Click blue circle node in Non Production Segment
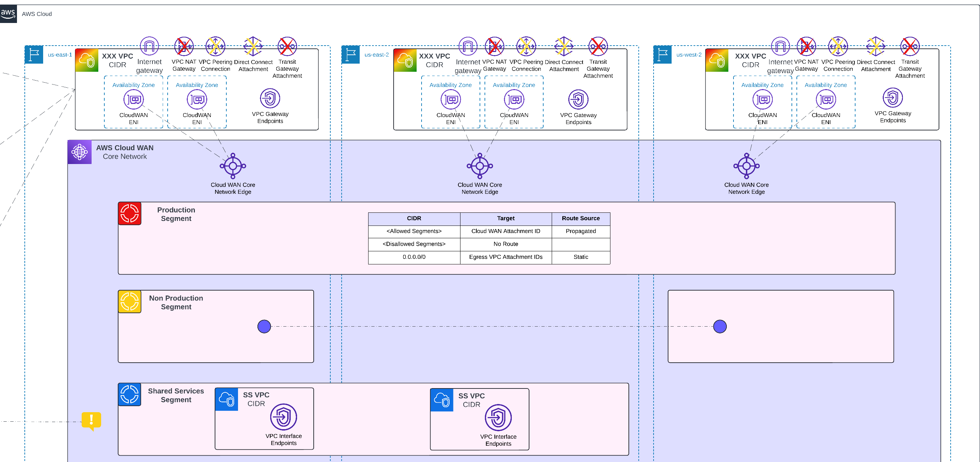 click(264, 326)
